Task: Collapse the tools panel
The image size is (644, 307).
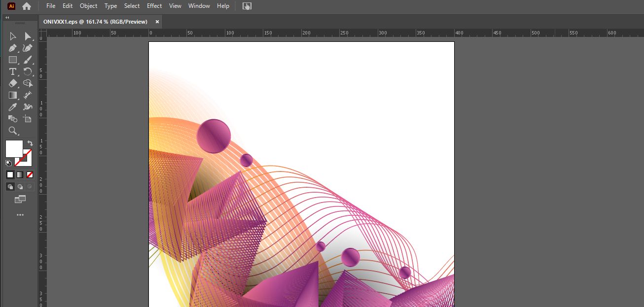Action: [x=7, y=17]
